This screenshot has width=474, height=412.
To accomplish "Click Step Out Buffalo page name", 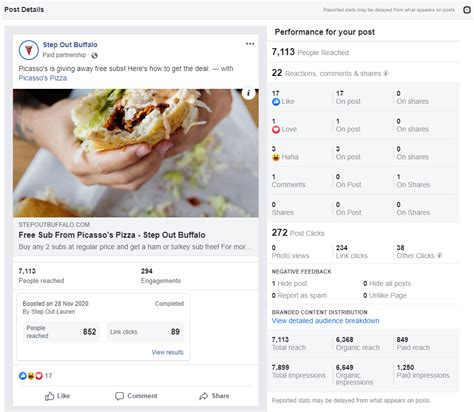I will click(70, 45).
